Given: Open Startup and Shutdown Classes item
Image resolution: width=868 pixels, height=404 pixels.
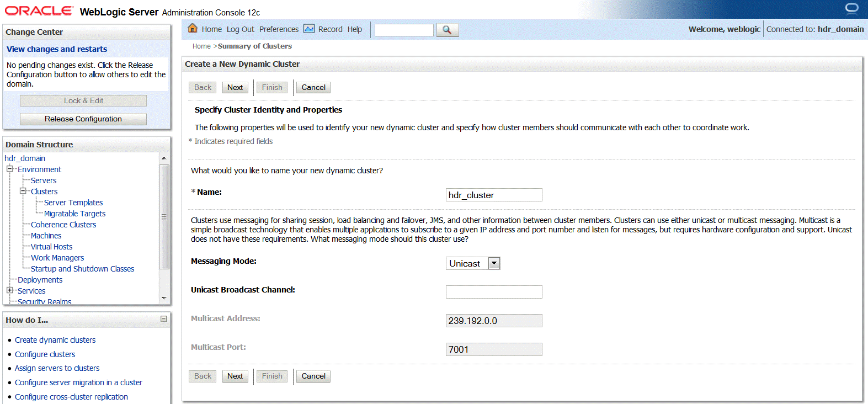Looking at the screenshot, I should 82,269.
